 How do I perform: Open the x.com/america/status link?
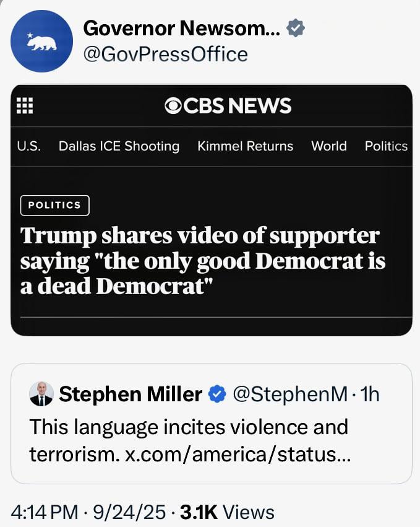point(238,454)
